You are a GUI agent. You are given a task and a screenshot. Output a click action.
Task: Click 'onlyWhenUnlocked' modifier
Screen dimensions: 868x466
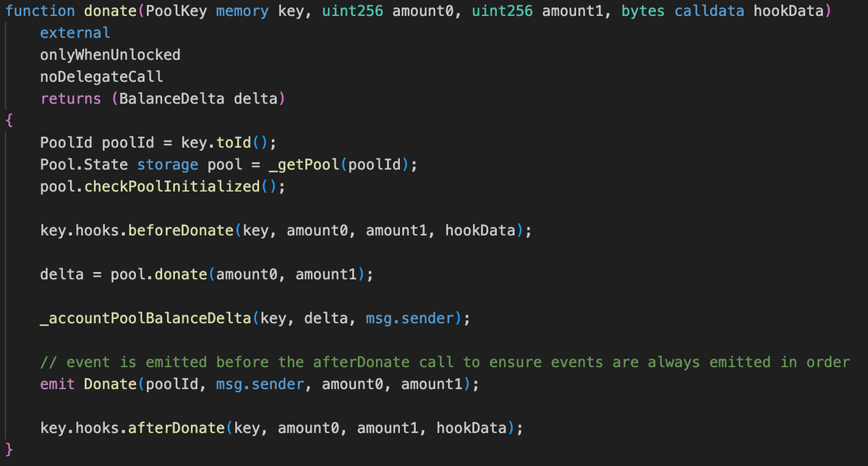click(x=110, y=55)
